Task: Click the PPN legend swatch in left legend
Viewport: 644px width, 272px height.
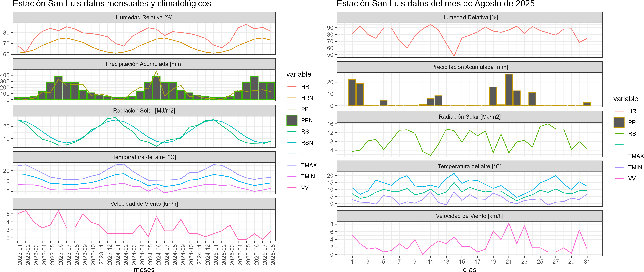Action: pyautogui.click(x=292, y=120)
